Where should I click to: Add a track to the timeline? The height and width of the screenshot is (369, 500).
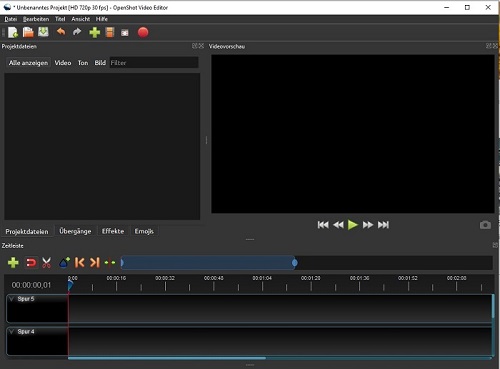tap(13, 263)
